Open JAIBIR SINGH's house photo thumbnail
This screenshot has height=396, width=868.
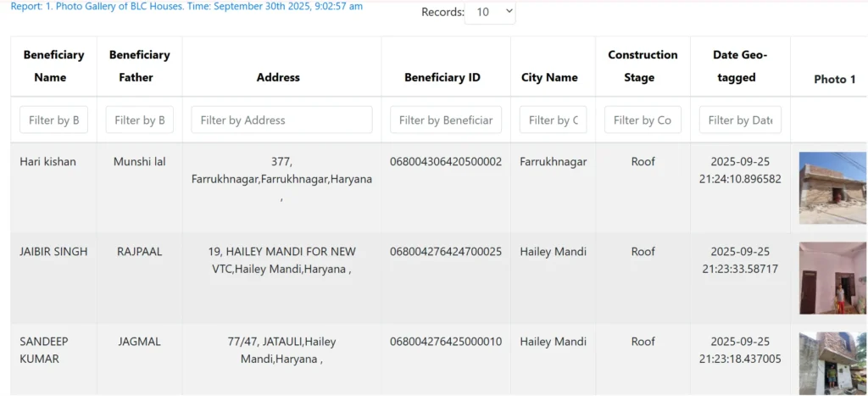832,277
